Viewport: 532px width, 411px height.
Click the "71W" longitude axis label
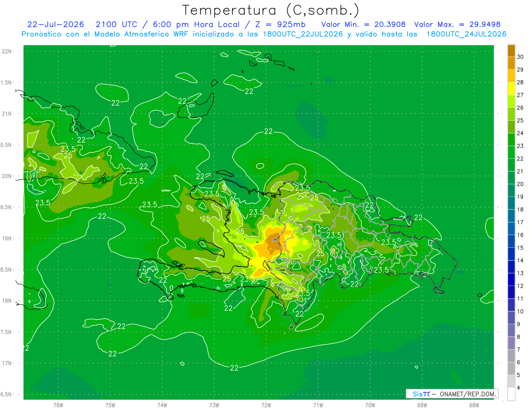(318, 405)
